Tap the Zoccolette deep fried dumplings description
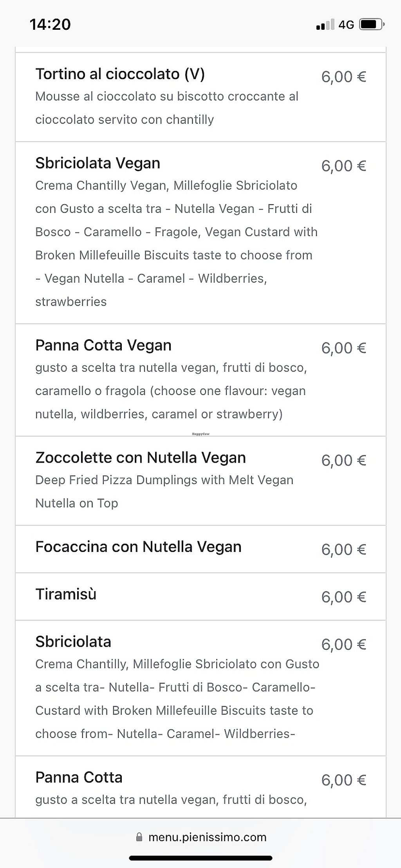The width and height of the screenshot is (401, 868). (164, 492)
